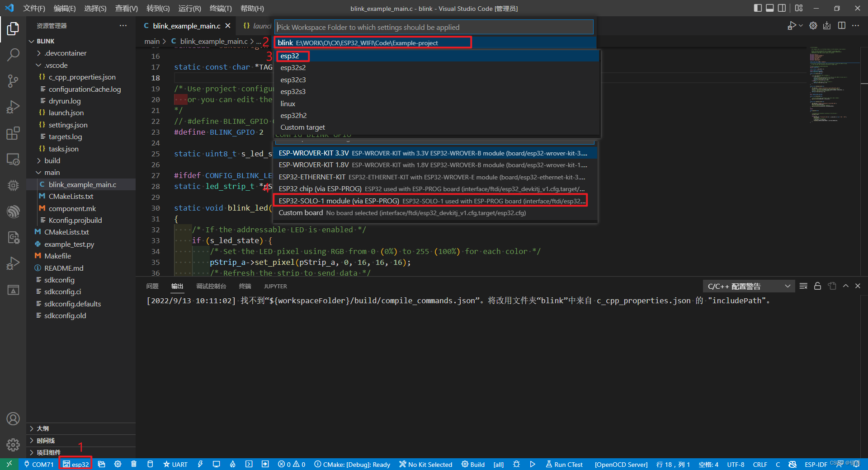Click the CMake Build button in status bar
Screen dimensions: 868x470
(x=473, y=464)
